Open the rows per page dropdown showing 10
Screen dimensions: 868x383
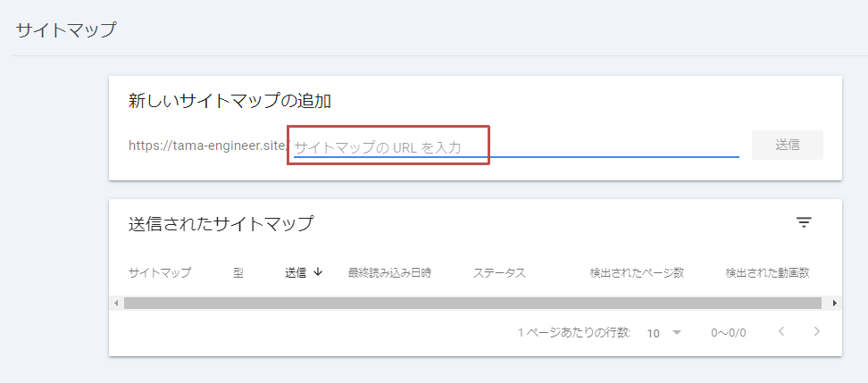[x=664, y=333]
